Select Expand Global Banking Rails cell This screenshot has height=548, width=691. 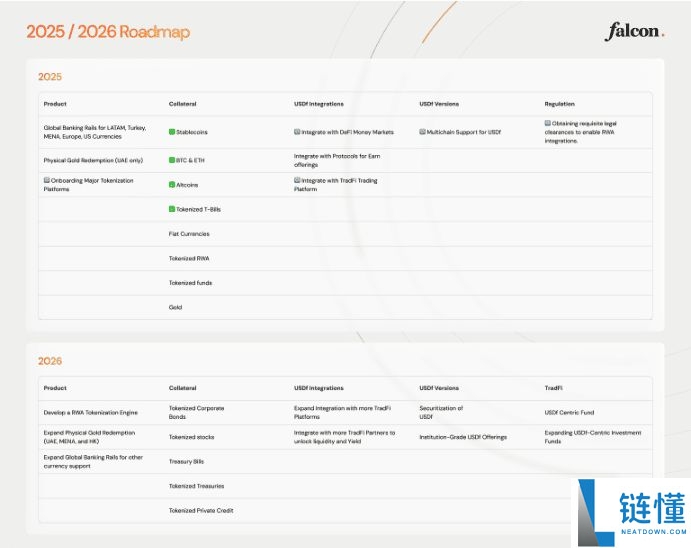(x=93, y=462)
